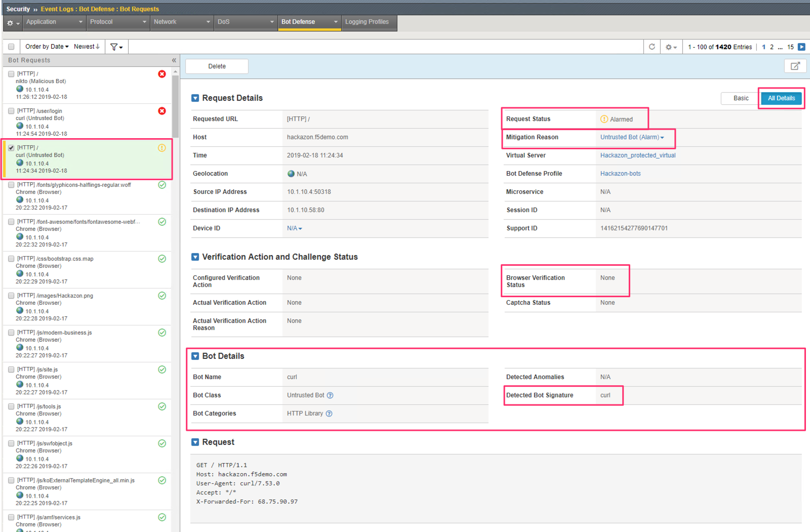Click the blocked status icon on nikto request
Image resolution: width=810 pixels, height=532 pixels.
tap(162, 74)
